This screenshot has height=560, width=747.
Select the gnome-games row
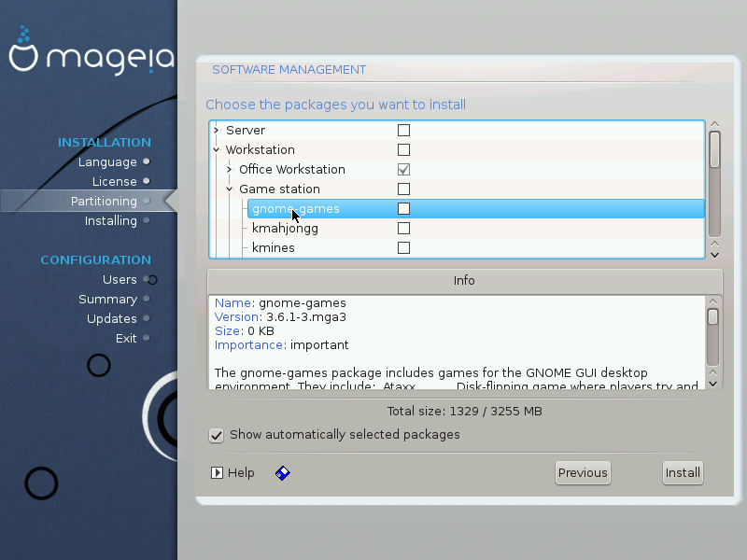[475, 208]
